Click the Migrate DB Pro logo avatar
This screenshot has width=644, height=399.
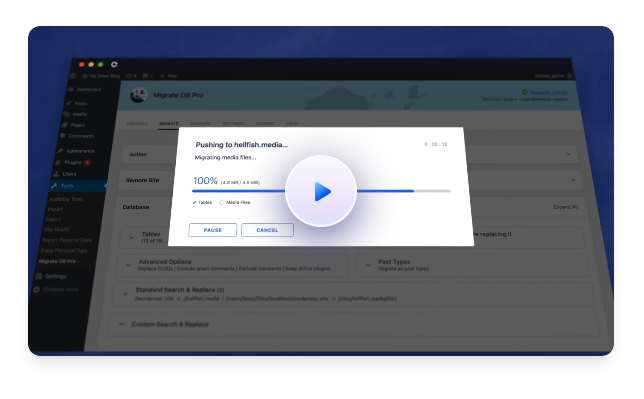[x=138, y=95]
